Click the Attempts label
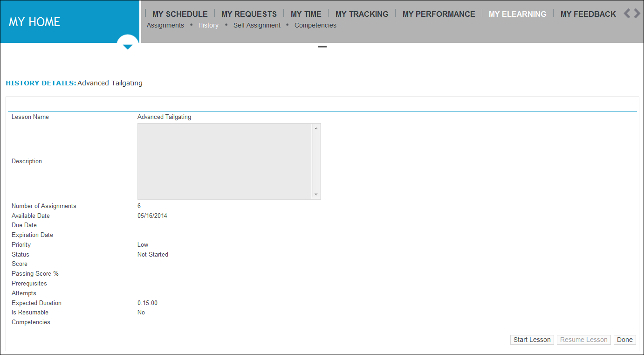 [24, 293]
